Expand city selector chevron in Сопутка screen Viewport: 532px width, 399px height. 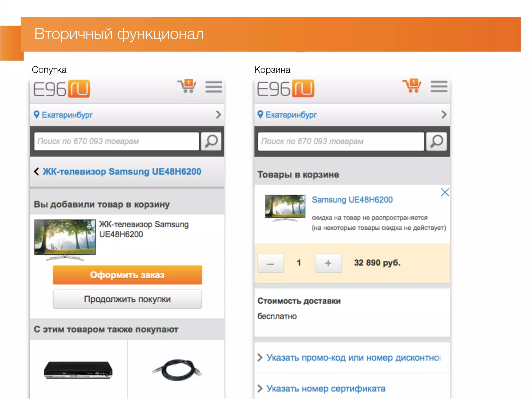pyautogui.click(x=218, y=115)
